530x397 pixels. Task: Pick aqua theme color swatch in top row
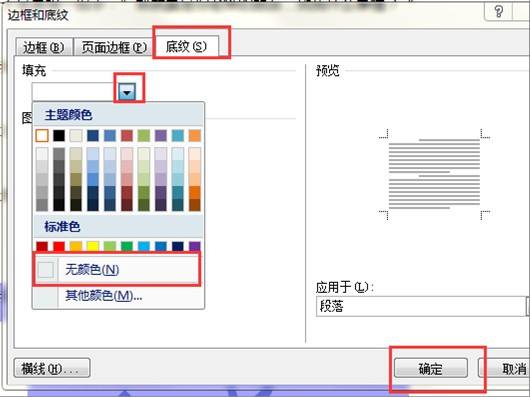coord(178,136)
